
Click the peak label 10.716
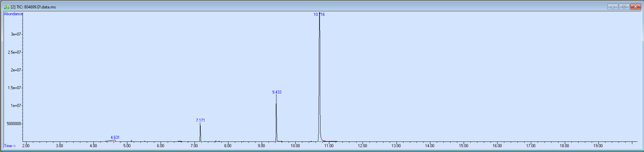(319, 15)
